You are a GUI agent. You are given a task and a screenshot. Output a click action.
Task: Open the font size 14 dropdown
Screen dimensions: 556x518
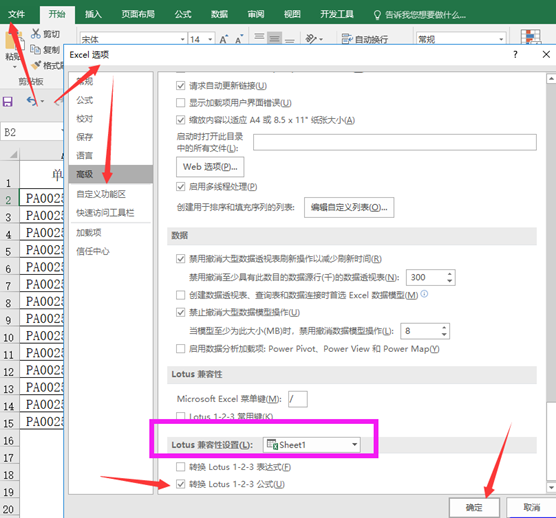(x=210, y=39)
